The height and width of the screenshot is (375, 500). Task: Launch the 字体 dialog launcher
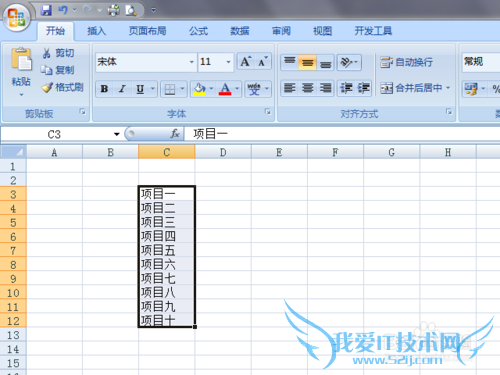[x=268, y=112]
